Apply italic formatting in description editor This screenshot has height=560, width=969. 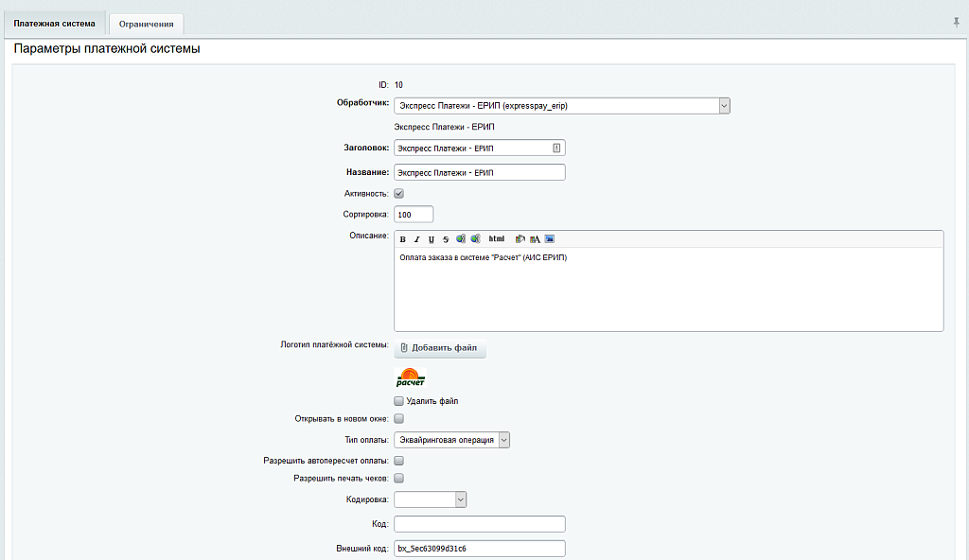[416, 239]
